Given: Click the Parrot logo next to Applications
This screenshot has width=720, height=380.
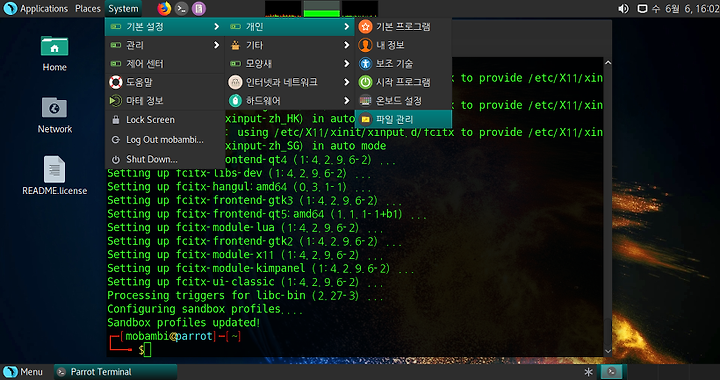Looking at the screenshot, I should [x=10, y=8].
